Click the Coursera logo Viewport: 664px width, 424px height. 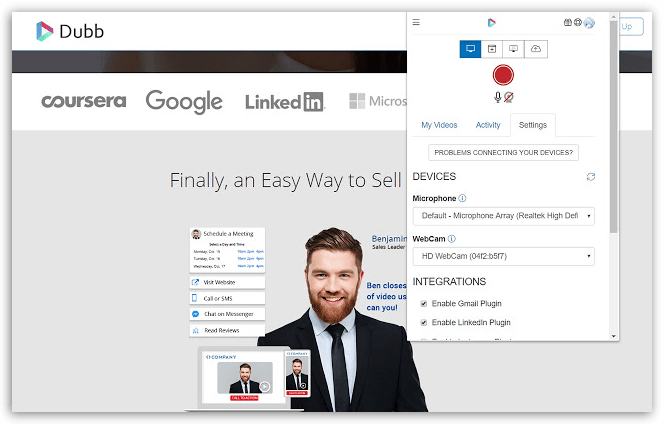coord(84,101)
